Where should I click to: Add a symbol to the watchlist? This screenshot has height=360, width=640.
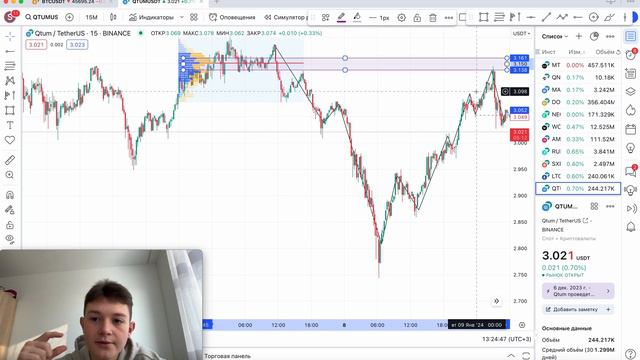coord(579,36)
